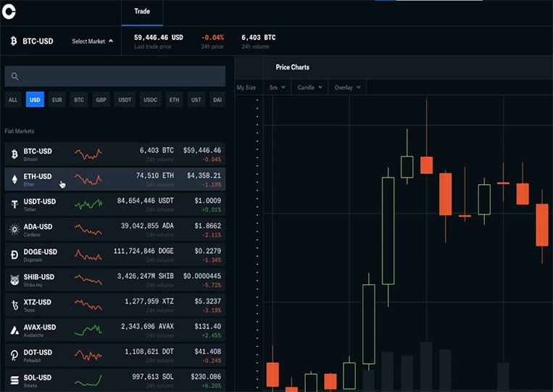Select the UST market filter
The height and width of the screenshot is (392, 553).
[x=196, y=100]
